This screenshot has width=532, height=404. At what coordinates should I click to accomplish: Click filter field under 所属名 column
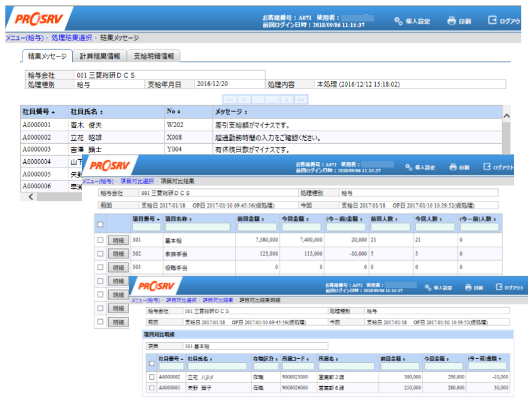tap(346, 367)
